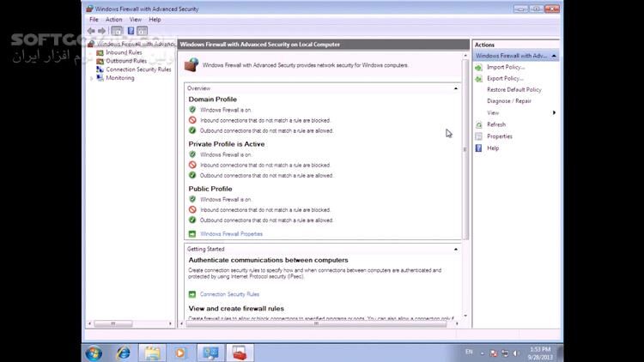Image resolution: width=644 pixels, height=362 pixels.
Task: Click the Show/Hide Console Tree toolbar icon
Action: click(x=119, y=30)
